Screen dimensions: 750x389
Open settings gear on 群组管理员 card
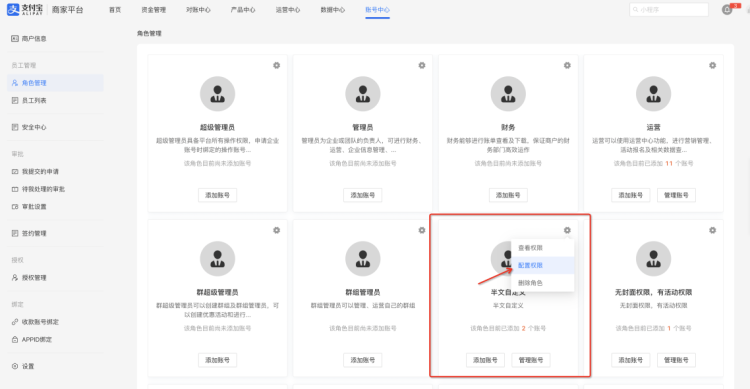pyautogui.click(x=422, y=230)
